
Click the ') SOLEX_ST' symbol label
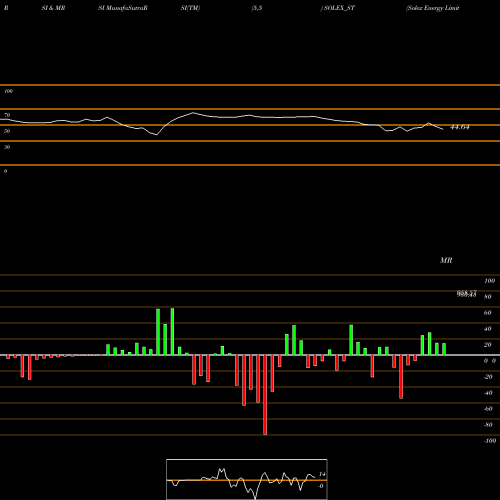click(338, 8)
